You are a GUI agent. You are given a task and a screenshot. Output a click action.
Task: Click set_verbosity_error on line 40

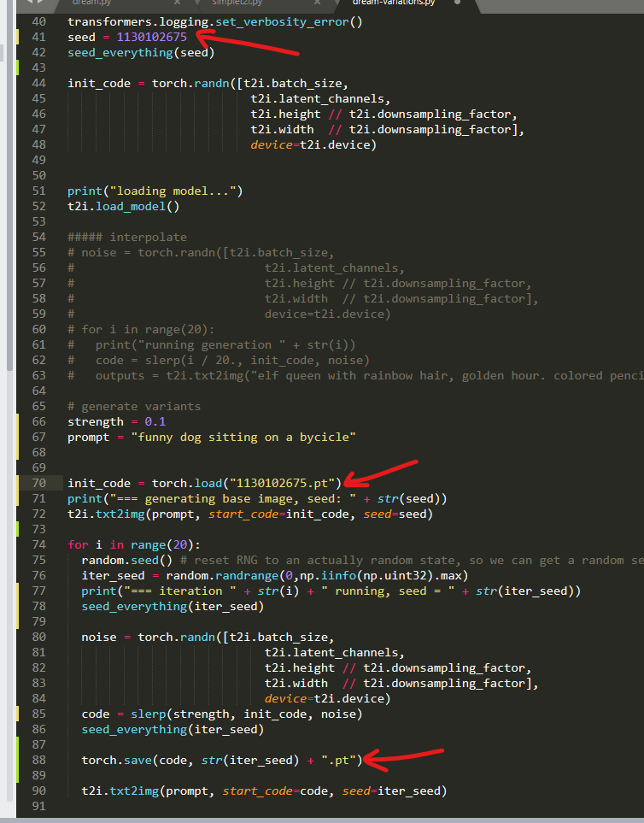pos(282,21)
